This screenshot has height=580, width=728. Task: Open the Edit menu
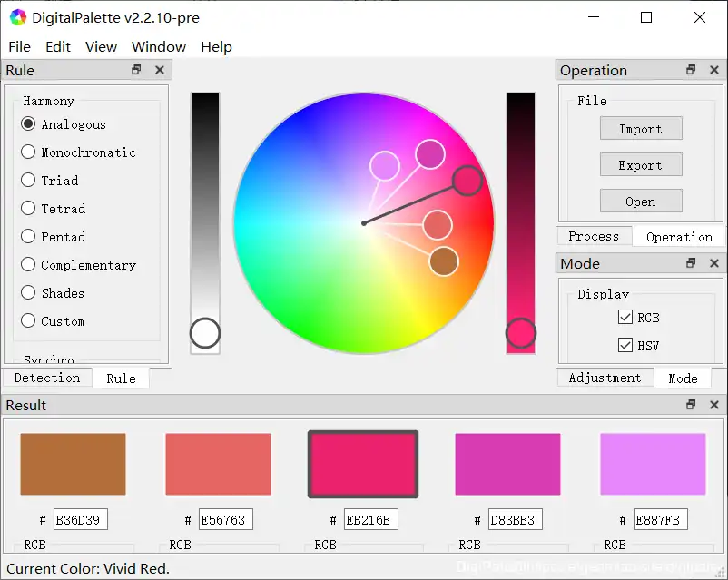[x=58, y=46]
